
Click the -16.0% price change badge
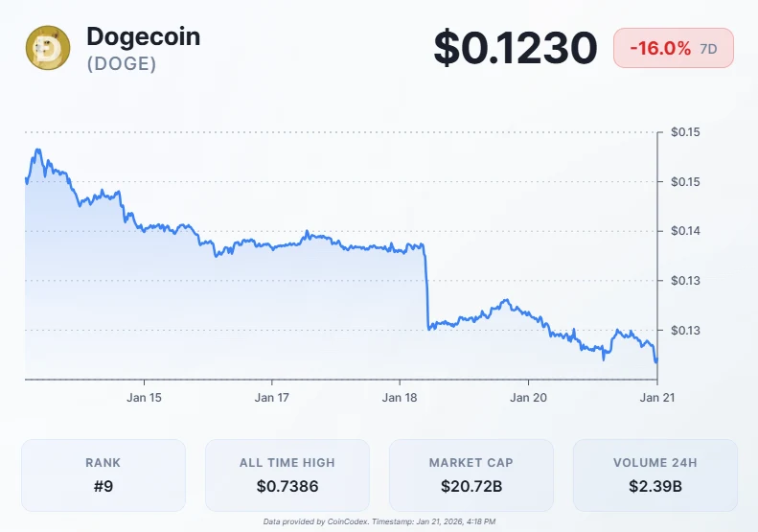(x=660, y=48)
